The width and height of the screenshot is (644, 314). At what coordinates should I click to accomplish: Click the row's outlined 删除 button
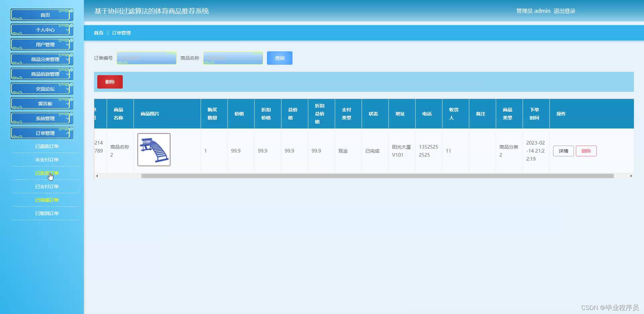[x=586, y=151]
